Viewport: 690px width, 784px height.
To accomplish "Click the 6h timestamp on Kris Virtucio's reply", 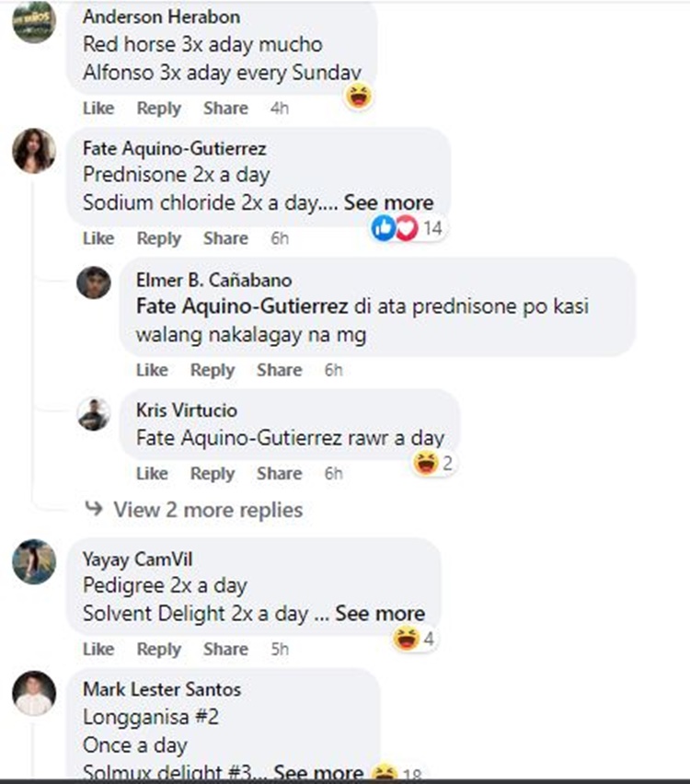I will [333, 473].
